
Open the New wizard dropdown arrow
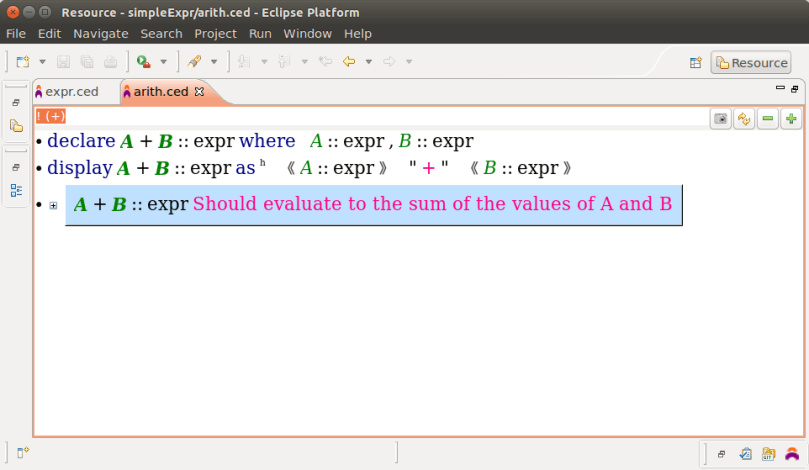[40, 62]
